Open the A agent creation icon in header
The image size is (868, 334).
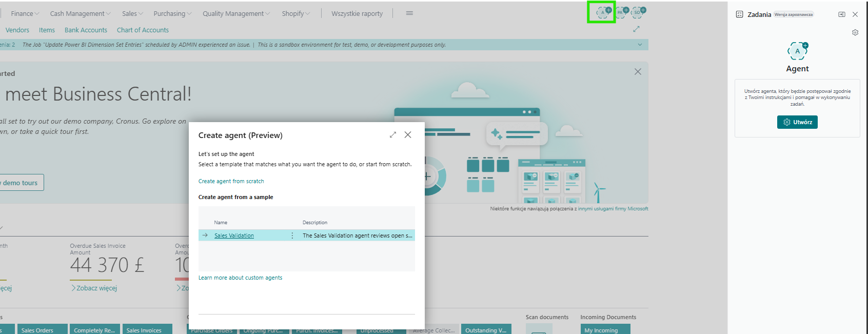[x=604, y=12]
